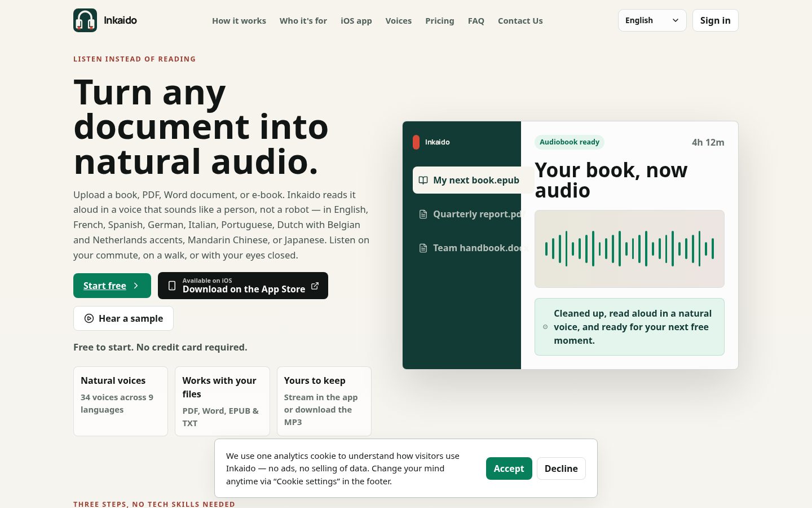The image size is (812, 508).
Task: Click the cookie notice message text
Action: click(x=343, y=468)
